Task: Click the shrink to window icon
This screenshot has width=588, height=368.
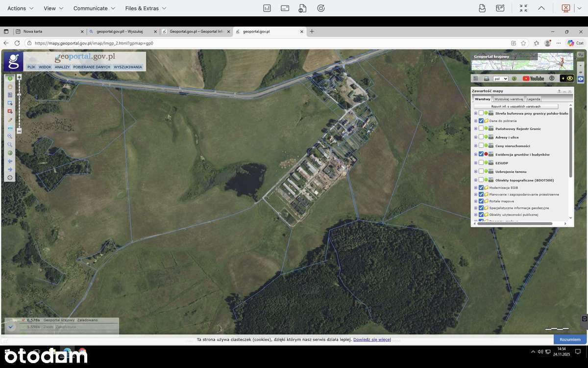Action: coord(523,8)
